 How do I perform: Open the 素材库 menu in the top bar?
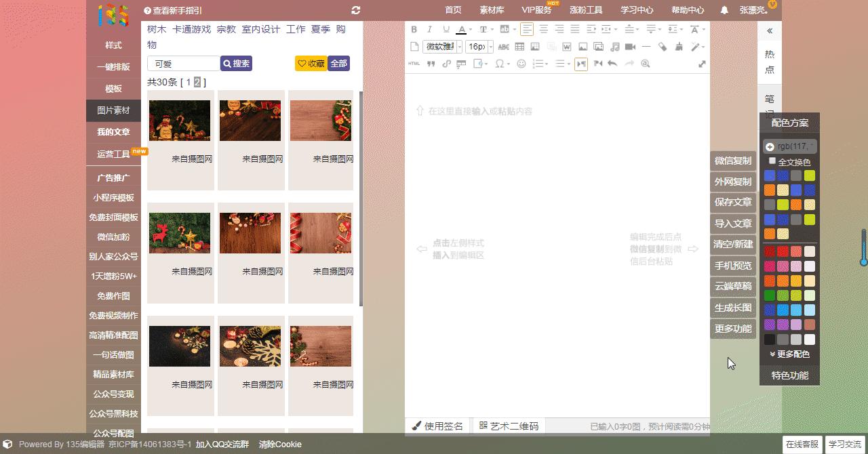point(492,9)
